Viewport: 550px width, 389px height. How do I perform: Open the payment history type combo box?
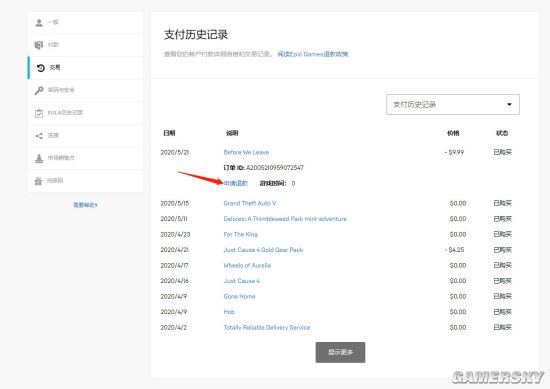[x=453, y=105]
